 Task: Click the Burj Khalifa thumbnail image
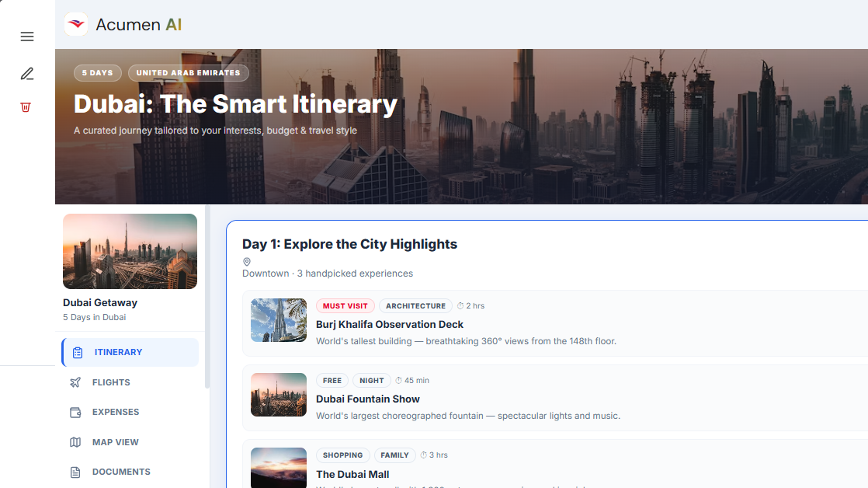[279, 320]
